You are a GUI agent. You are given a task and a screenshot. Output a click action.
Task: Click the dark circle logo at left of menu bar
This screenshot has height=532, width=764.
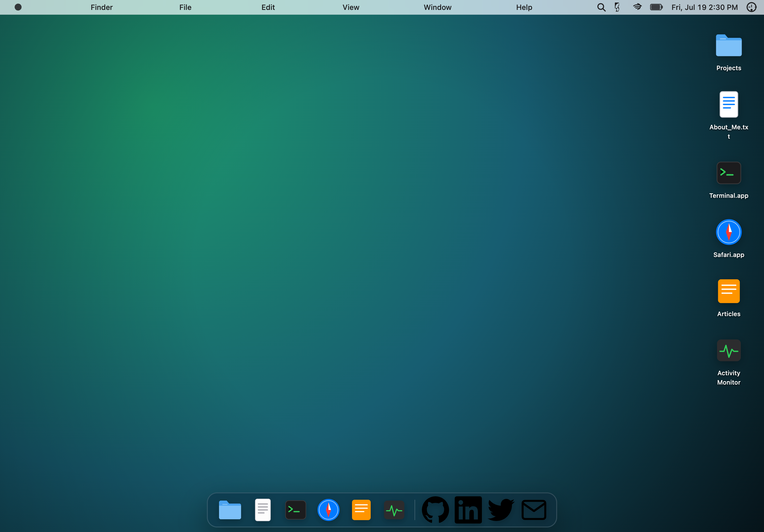[x=18, y=7]
